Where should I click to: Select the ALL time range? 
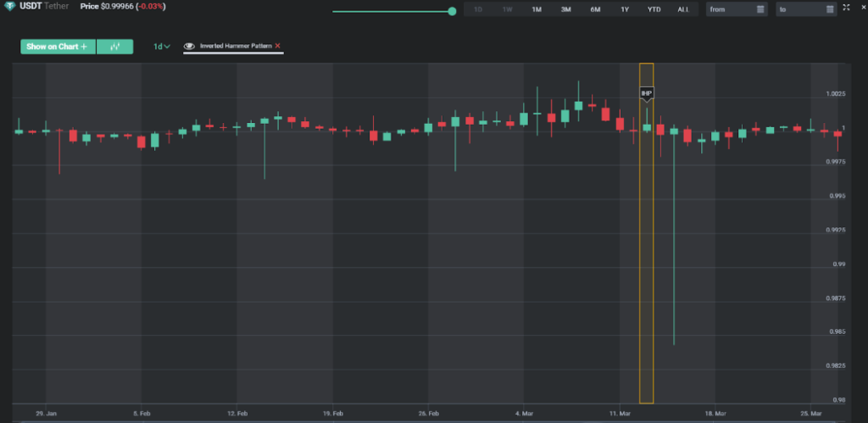(684, 9)
